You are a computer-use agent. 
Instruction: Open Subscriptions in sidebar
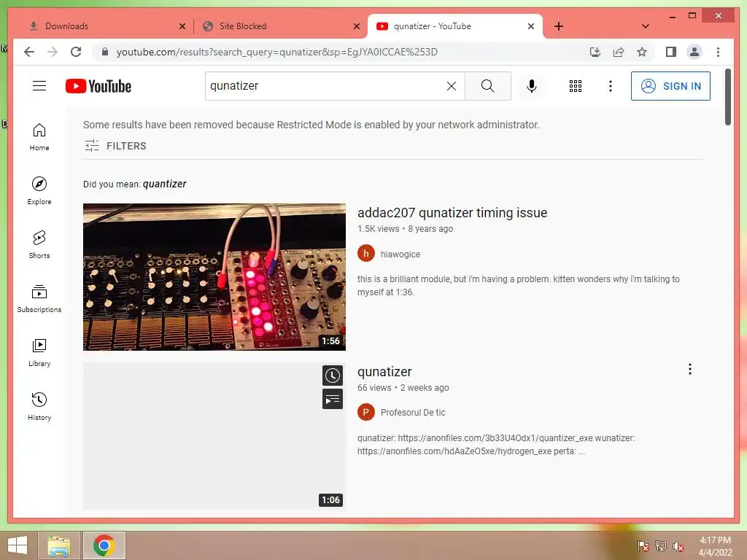tap(39, 298)
